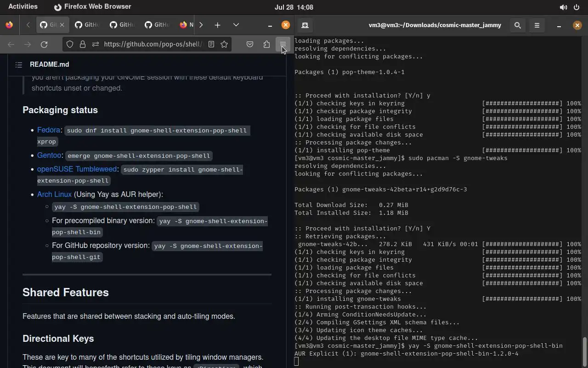
Task: Click yay -S gnome-shell-extension-pop-shell code
Action: tap(125, 207)
